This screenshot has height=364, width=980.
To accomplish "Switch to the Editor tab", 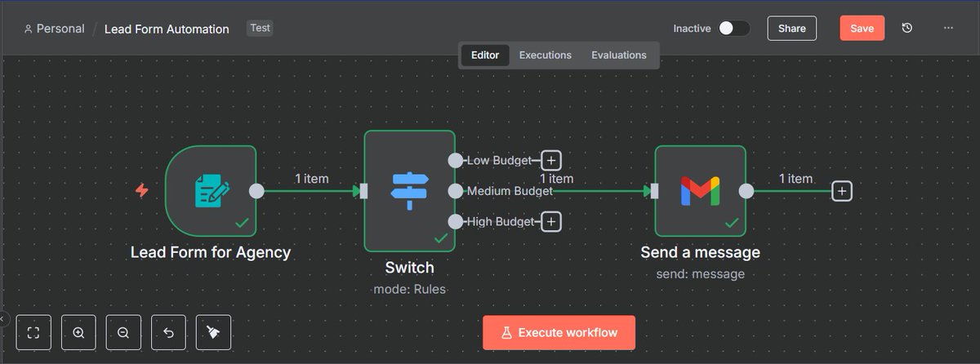I will coord(485,55).
